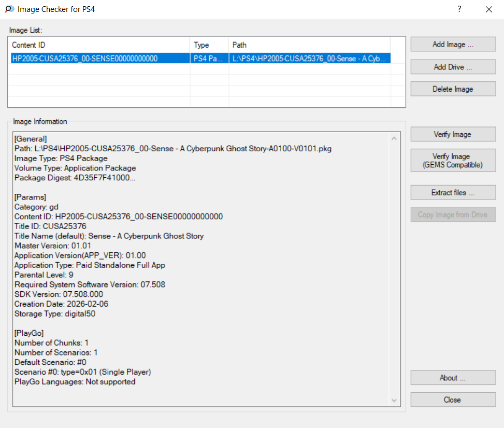
Task: Click the scroll up arrow in Image Information
Action: coord(394,138)
